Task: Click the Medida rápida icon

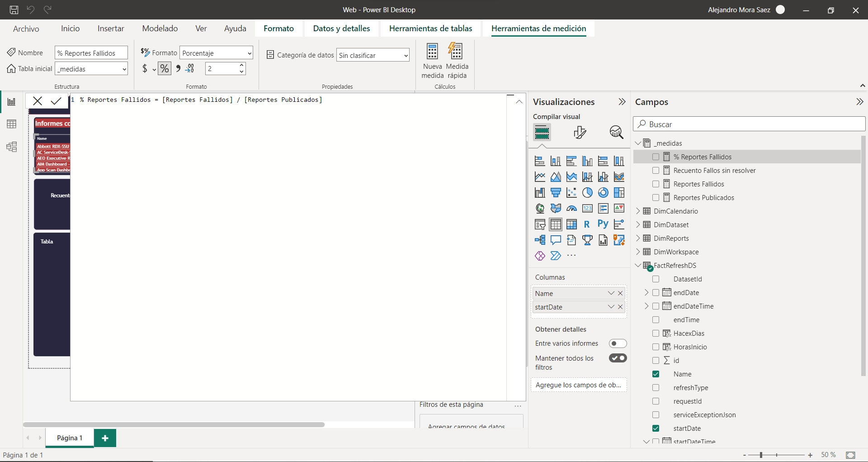Action: click(456, 52)
